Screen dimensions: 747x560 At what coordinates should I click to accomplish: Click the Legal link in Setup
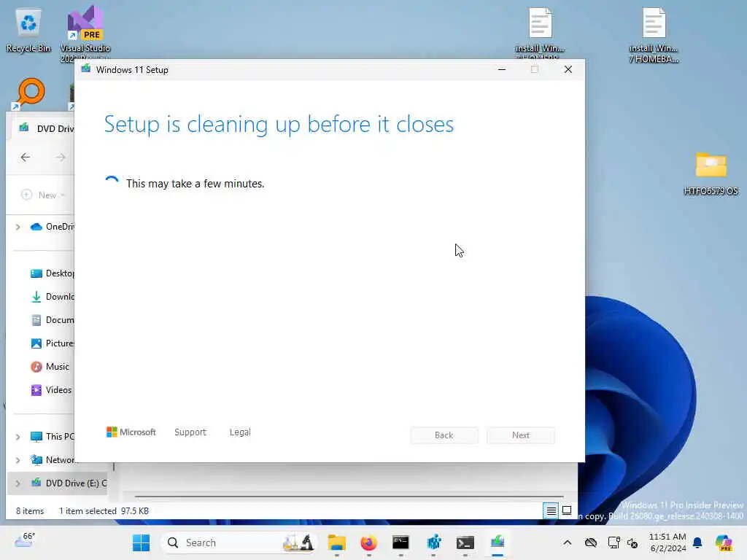point(240,432)
